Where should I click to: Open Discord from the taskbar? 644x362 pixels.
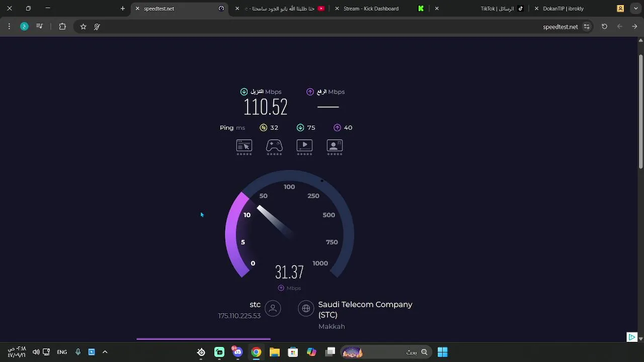[237, 352]
